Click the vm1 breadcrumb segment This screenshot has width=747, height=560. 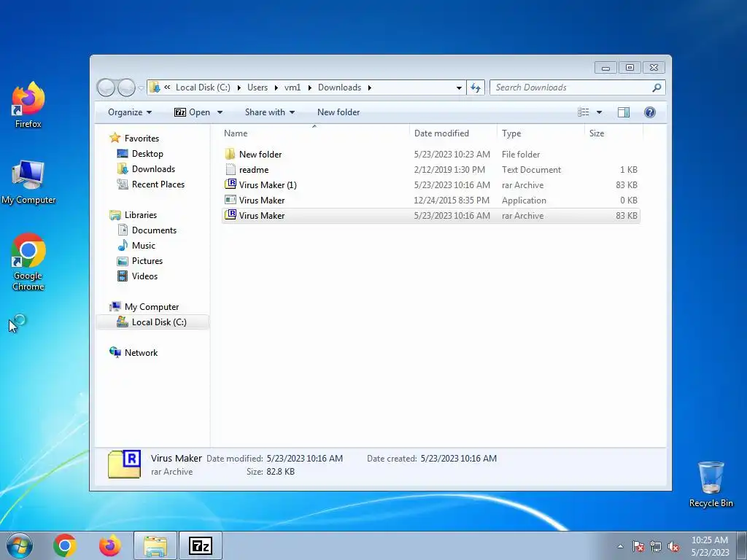coord(293,87)
